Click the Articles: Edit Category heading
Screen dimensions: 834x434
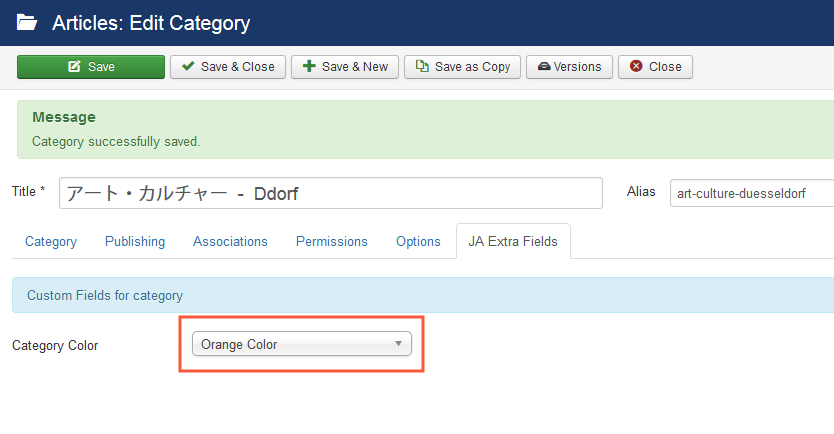[151, 22]
